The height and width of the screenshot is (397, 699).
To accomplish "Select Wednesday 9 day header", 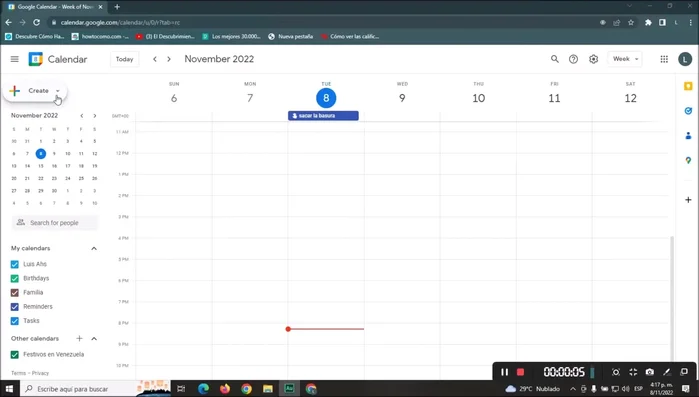I will tap(402, 98).
